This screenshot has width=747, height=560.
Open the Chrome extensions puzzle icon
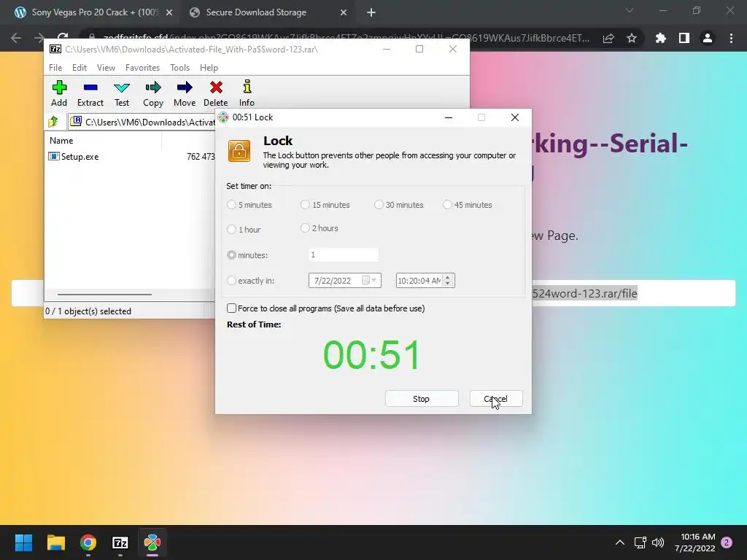pyautogui.click(x=660, y=38)
